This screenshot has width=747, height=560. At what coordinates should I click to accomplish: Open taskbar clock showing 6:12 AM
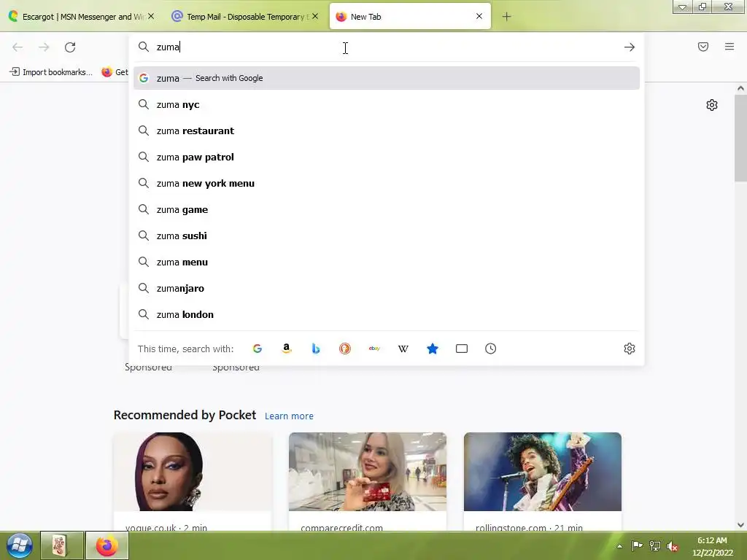coord(713,546)
